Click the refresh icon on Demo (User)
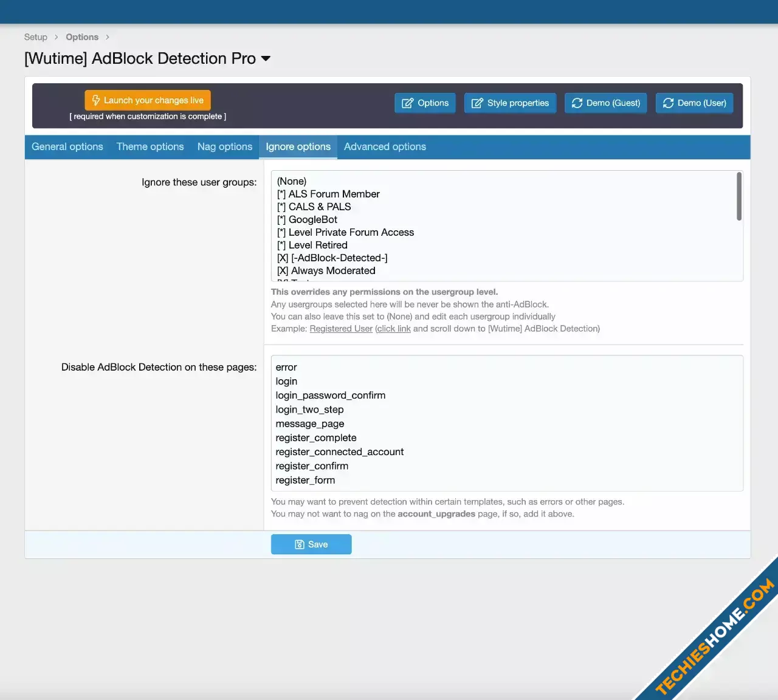 pyautogui.click(x=669, y=103)
